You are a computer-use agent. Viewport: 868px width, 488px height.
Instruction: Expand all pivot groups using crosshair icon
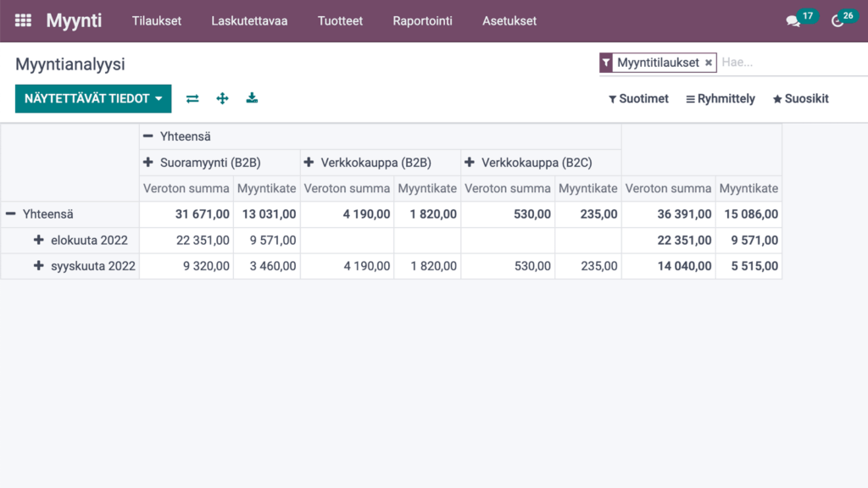coord(222,98)
